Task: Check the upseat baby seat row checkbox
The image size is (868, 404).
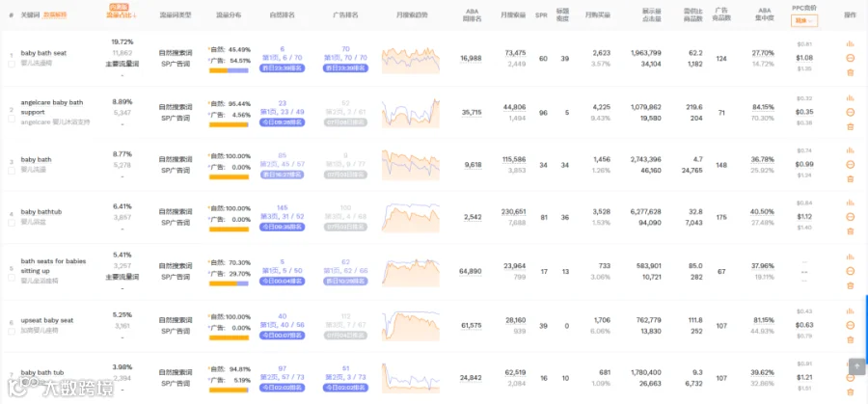Action: [x=12, y=332]
